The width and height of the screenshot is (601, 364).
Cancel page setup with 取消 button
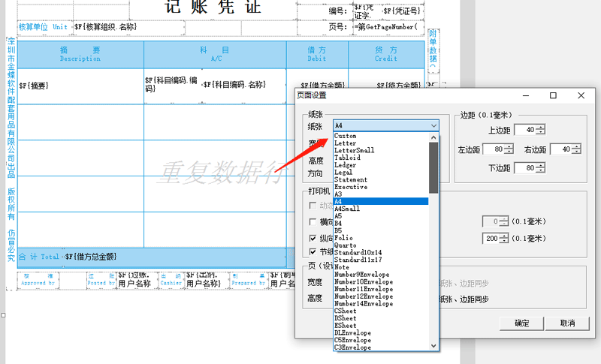point(568,323)
